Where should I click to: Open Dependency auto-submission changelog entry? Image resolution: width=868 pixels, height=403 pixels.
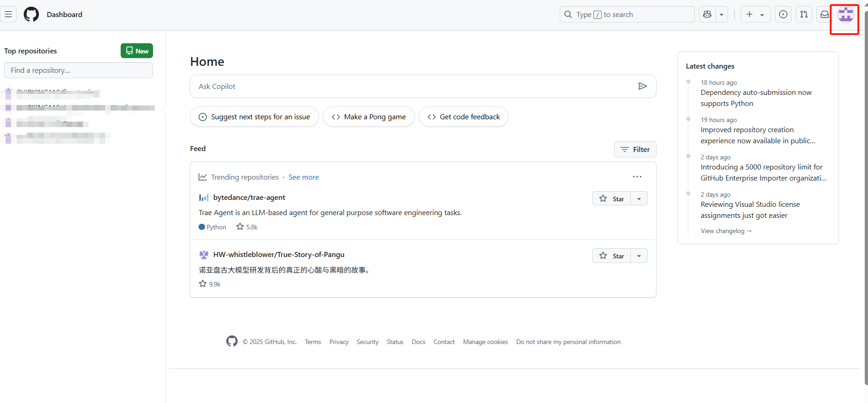tap(756, 98)
